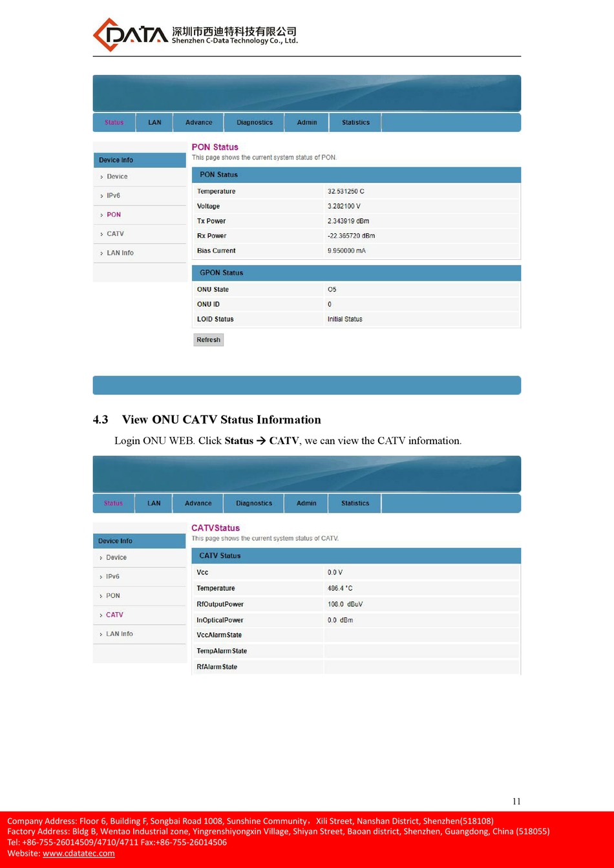Select Rx Power value '-22.365720 dBm'
This screenshot has height=868, width=614.
click(x=351, y=236)
